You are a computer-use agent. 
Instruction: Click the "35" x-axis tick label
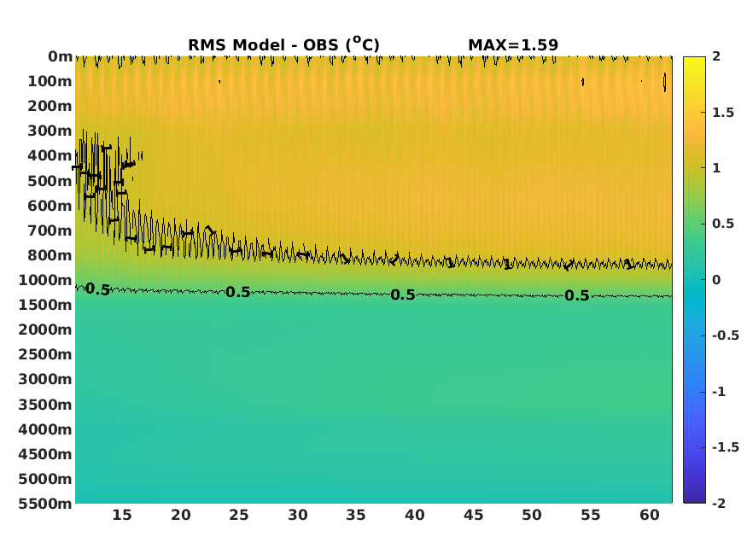(x=356, y=516)
